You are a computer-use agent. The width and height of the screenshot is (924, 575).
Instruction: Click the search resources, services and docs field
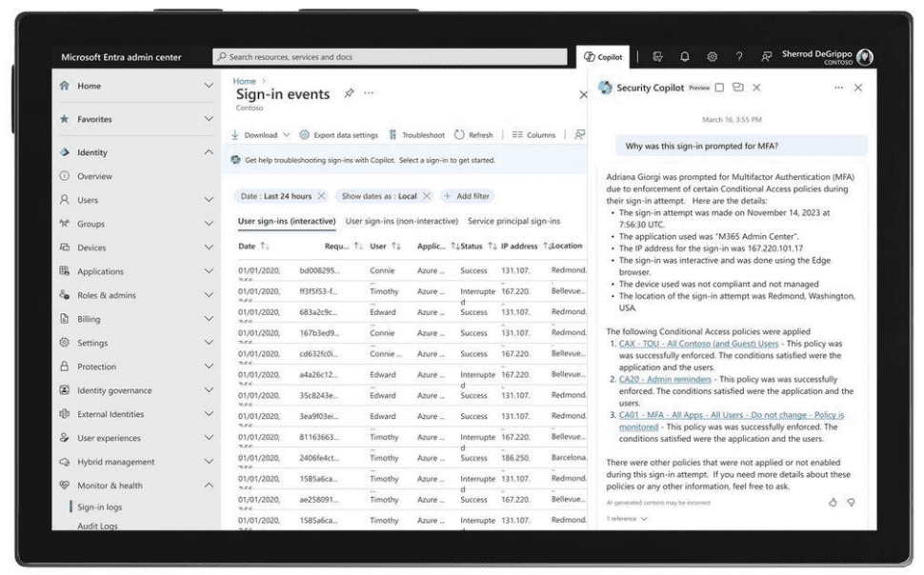click(390, 56)
